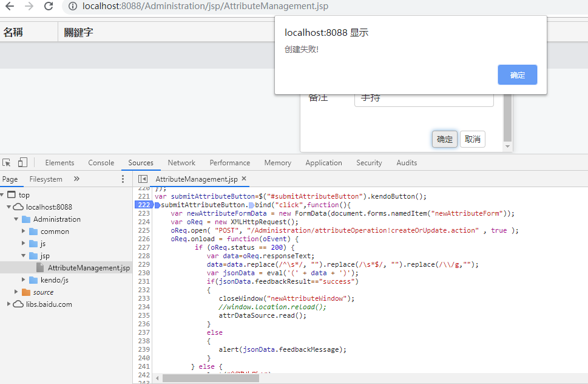588x384 pixels.
Task: Select the Sources tab
Action: (141, 163)
